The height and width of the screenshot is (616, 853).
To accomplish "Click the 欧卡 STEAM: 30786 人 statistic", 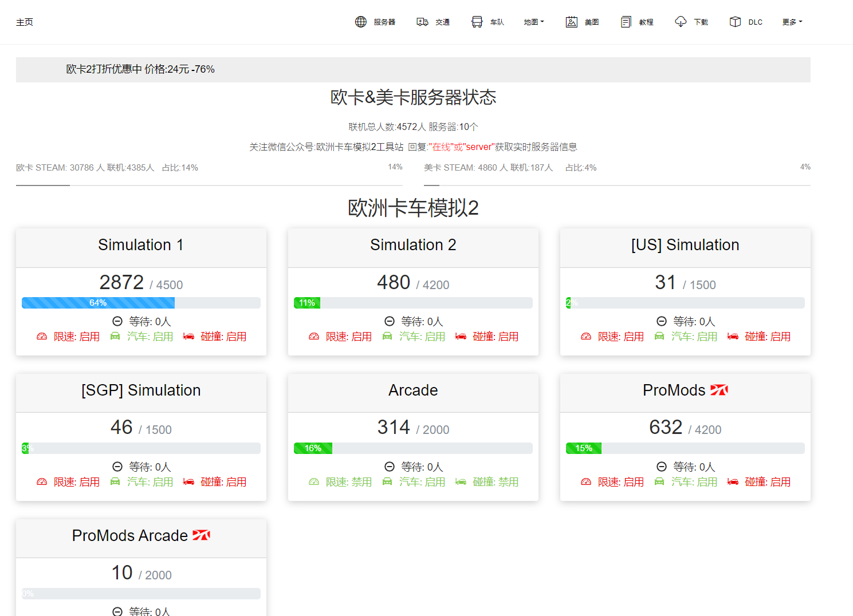I will click(x=60, y=168).
